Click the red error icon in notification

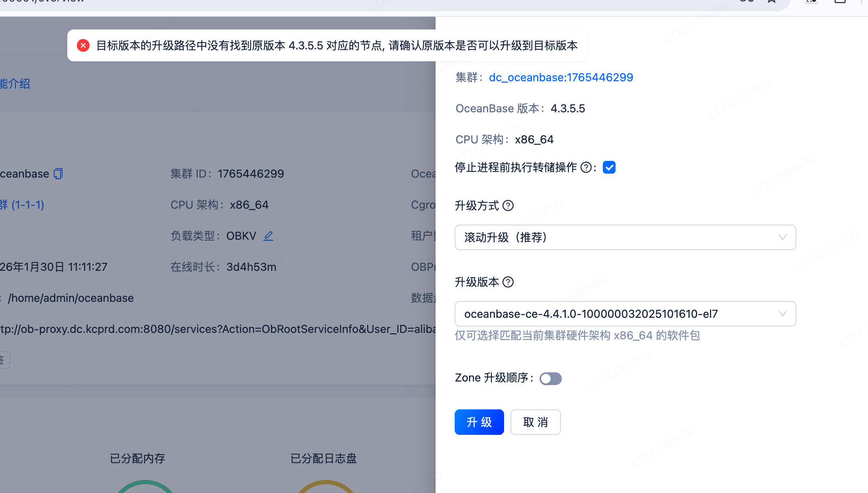pyautogui.click(x=83, y=45)
